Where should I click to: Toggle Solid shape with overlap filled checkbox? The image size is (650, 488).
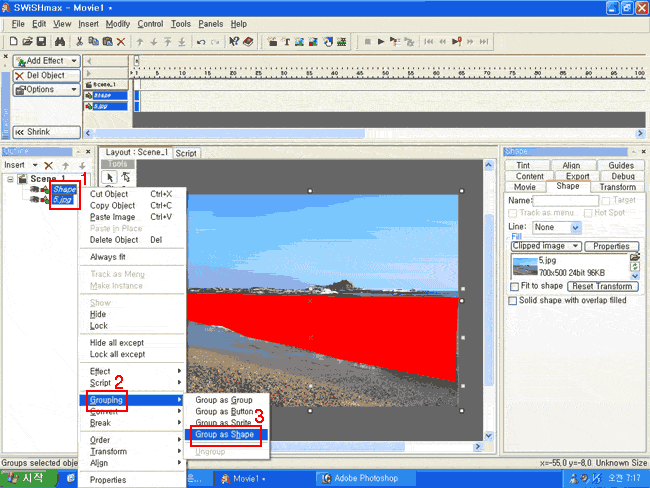[512, 301]
